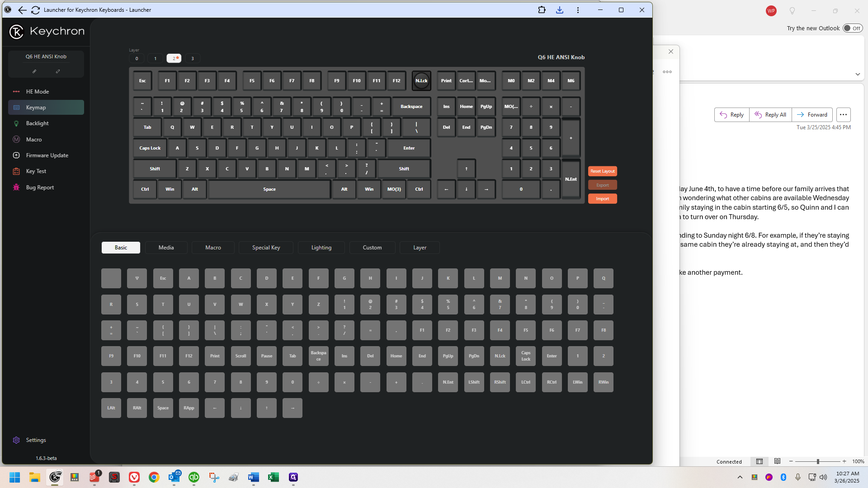Click Reset Layout button
Image resolution: width=868 pixels, height=488 pixels.
coord(602,171)
